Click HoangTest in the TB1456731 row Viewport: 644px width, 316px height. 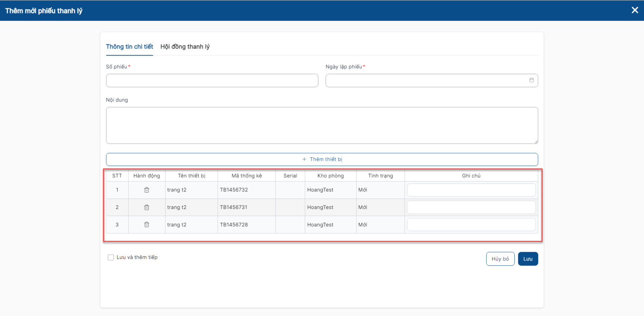tap(320, 207)
